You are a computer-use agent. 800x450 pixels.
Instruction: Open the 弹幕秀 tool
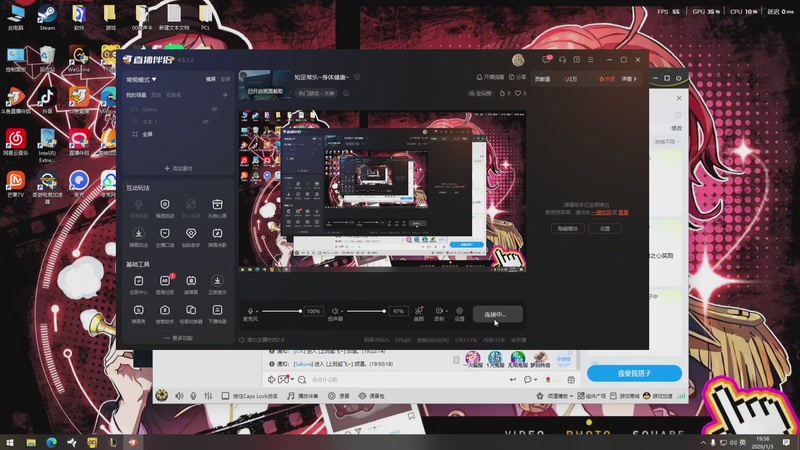[138, 313]
